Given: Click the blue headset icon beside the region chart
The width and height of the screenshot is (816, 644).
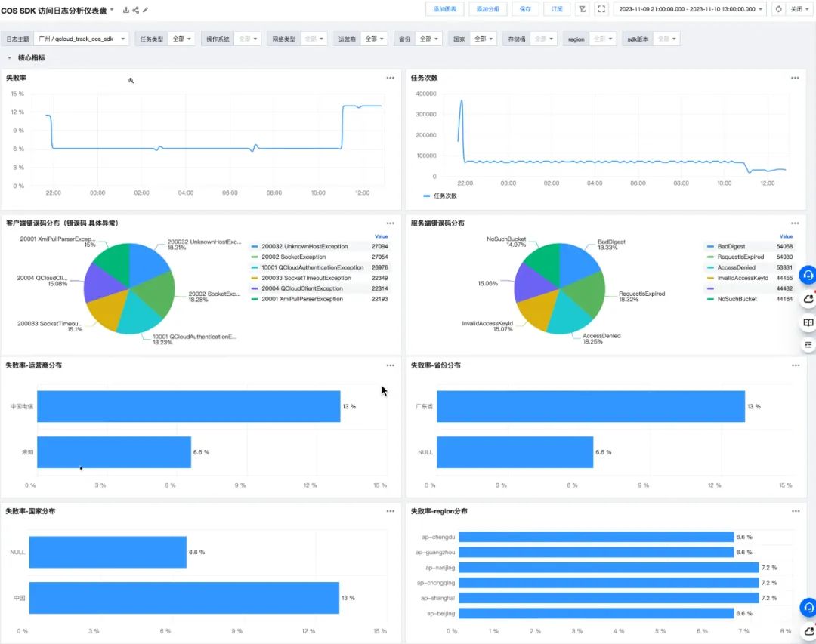Looking at the screenshot, I should coord(808,608).
